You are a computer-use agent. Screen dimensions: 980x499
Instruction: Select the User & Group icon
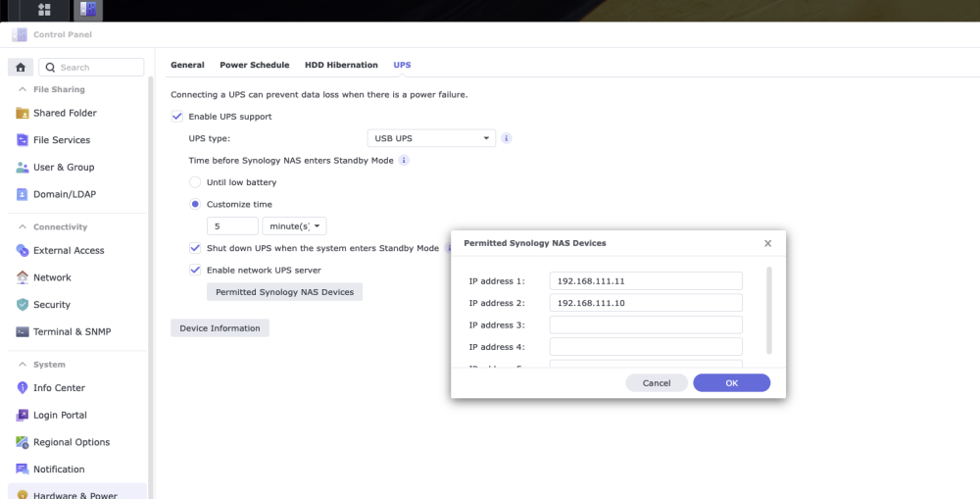pos(23,168)
